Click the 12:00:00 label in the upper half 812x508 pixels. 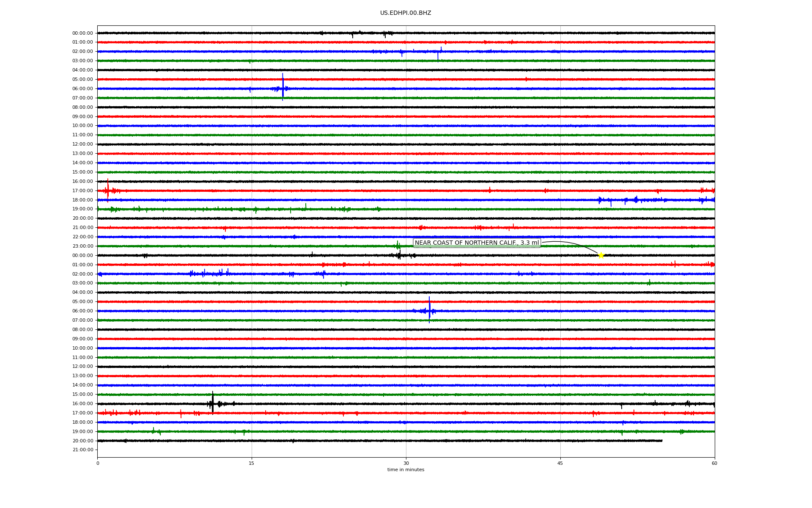click(82, 144)
